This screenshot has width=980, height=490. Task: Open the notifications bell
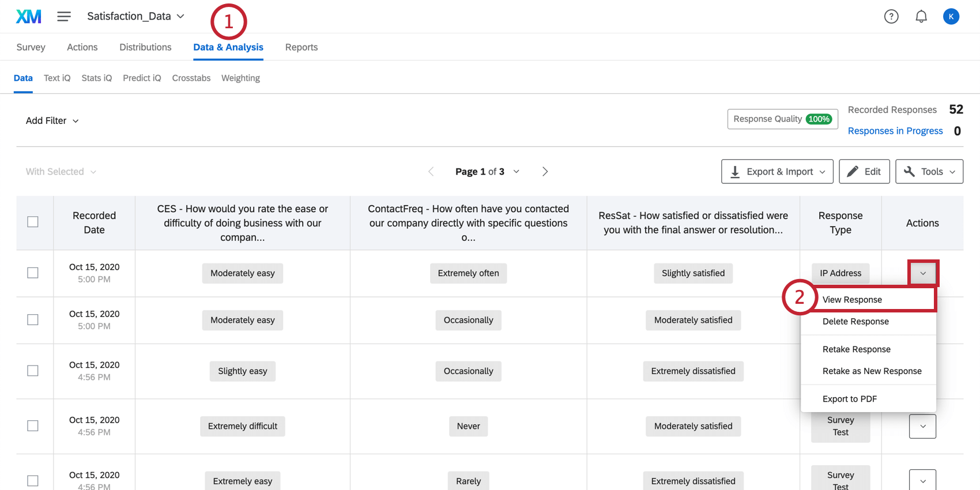[921, 17]
